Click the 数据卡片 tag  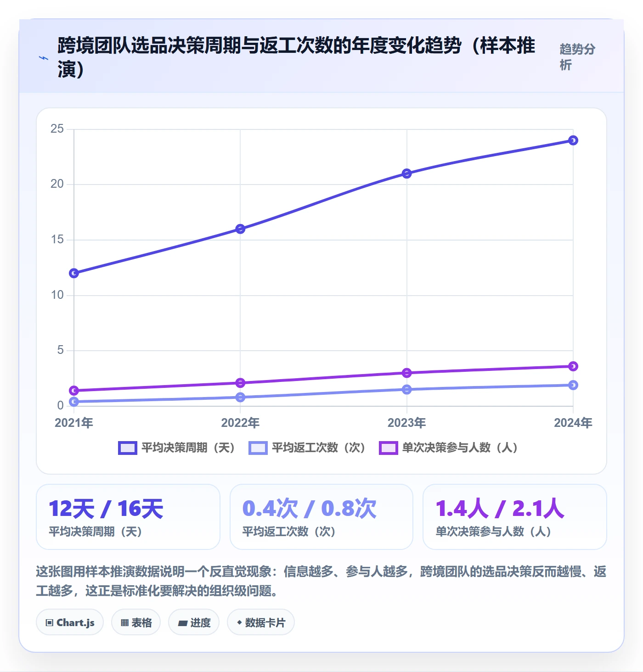[x=261, y=622]
